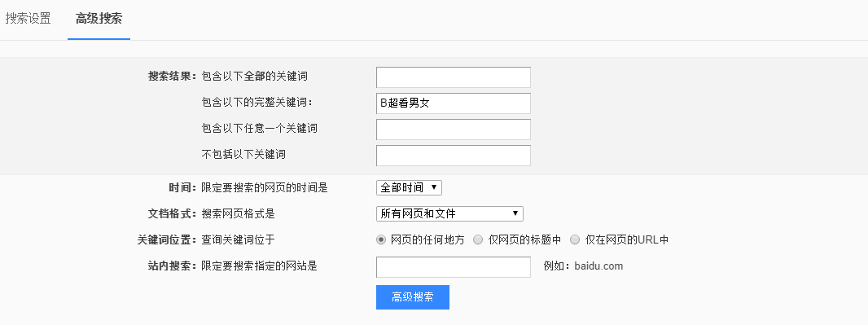Select the 高级搜索 tab
The width and height of the screenshot is (868, 325).
(x=99, y=18)
